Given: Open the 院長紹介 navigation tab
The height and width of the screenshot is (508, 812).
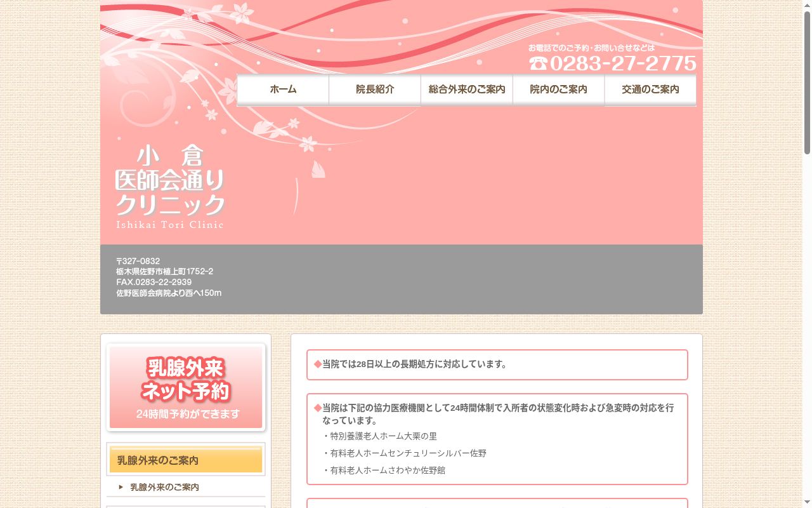Looking at the screenshot, I should (x=375, y=90).
